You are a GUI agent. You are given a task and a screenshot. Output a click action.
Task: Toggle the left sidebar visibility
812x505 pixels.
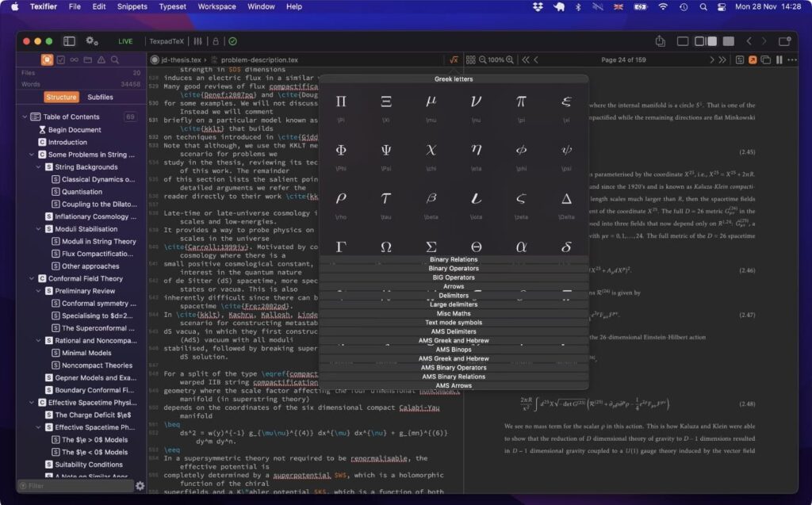coord(70,40)
